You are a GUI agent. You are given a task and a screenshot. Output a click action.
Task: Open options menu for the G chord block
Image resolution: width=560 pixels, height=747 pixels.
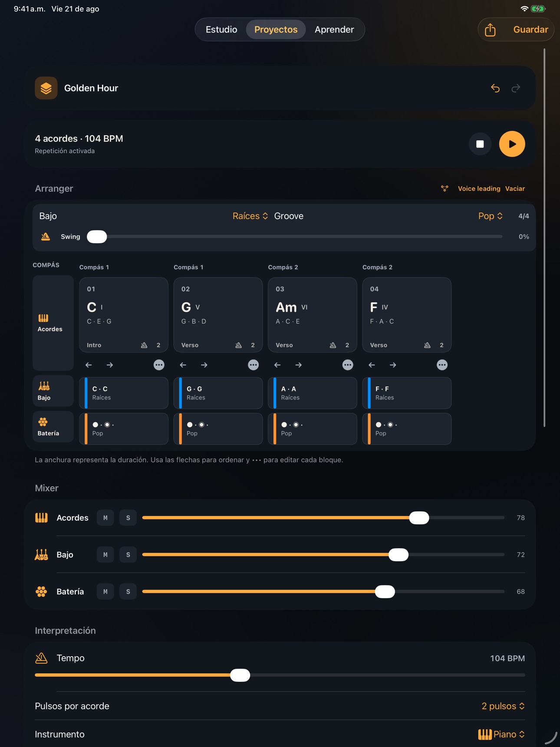(x=253, y=365)
